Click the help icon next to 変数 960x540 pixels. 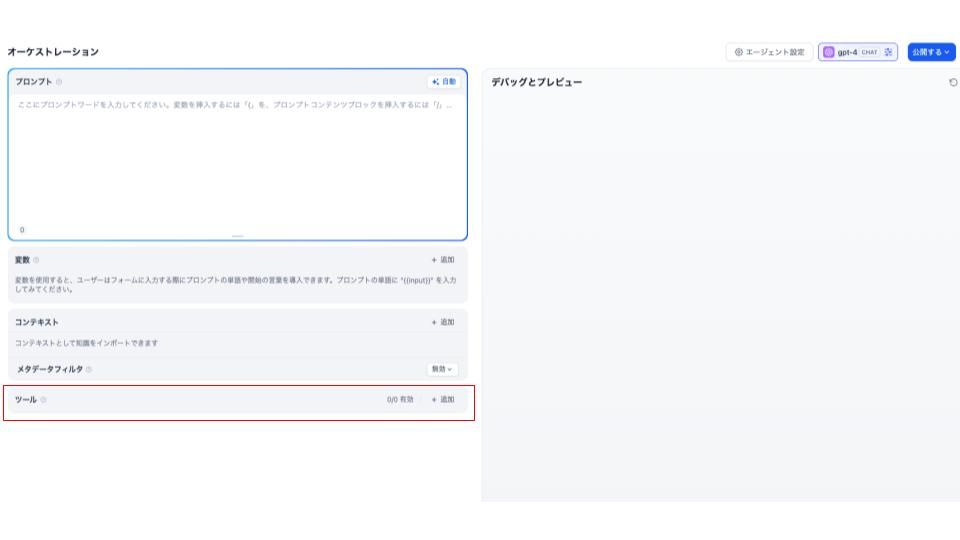coord(36,260)
